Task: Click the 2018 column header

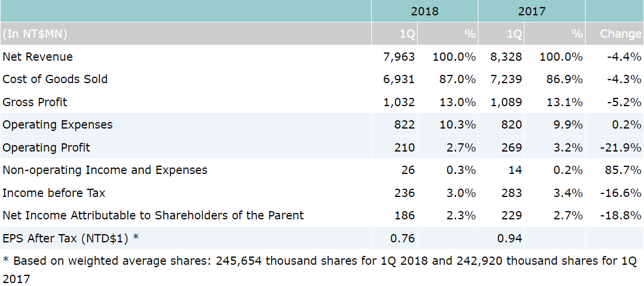Action: [x=424, y=11]
